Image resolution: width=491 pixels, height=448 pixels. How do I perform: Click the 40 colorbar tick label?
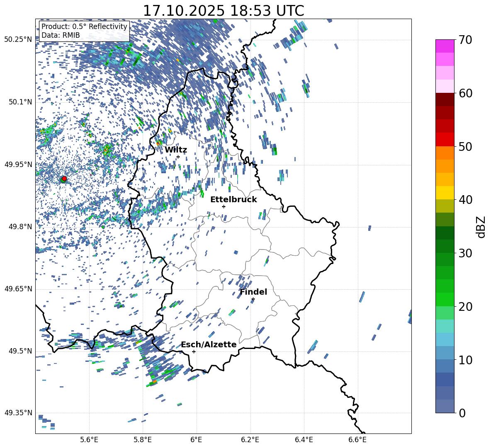(x=465, y=200)
